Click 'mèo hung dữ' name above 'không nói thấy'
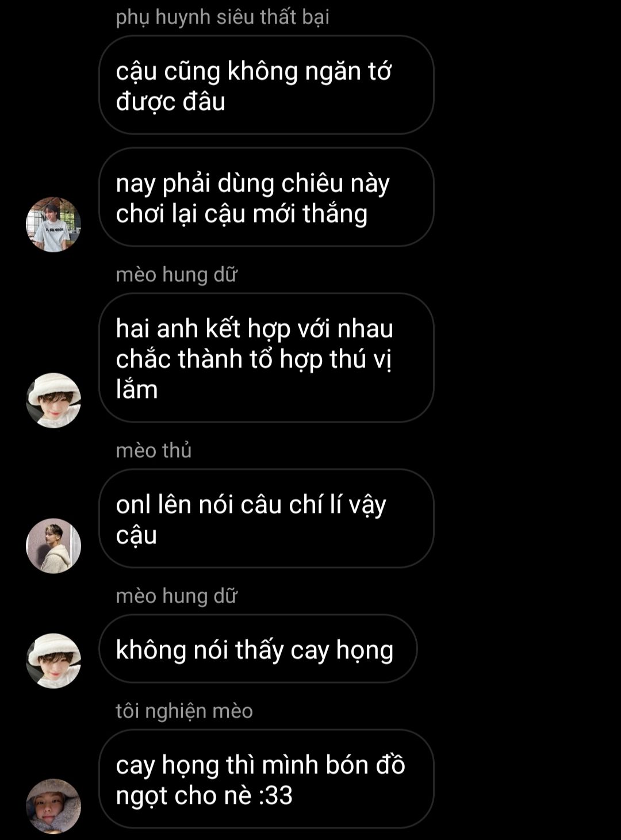The height and width of the screenshot is (840, 621). tap(177, 596)
